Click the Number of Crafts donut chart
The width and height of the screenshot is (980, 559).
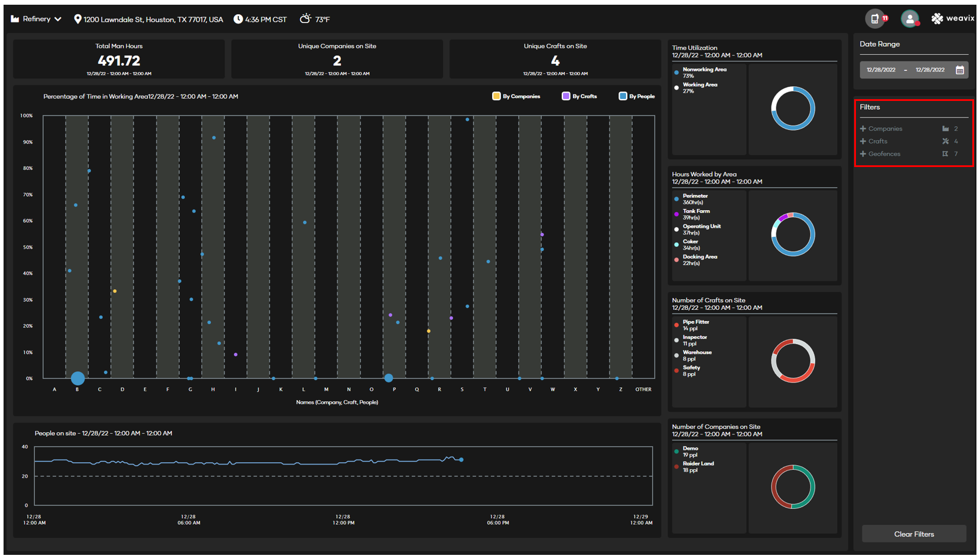[793, 361]
